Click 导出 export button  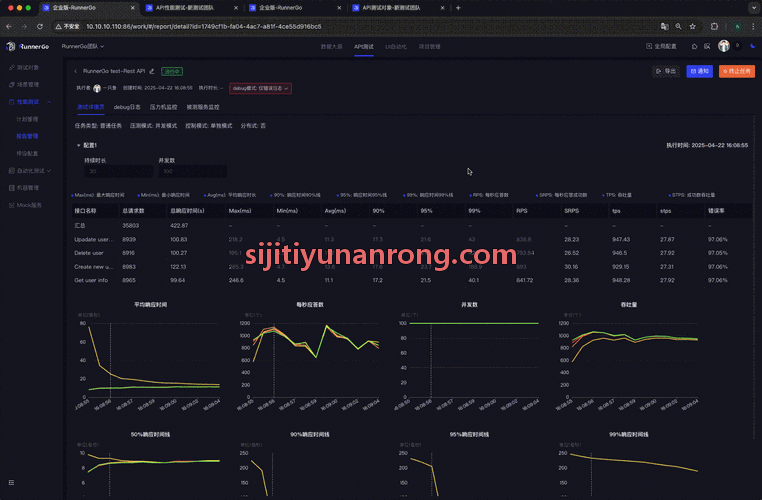(666, 71)
